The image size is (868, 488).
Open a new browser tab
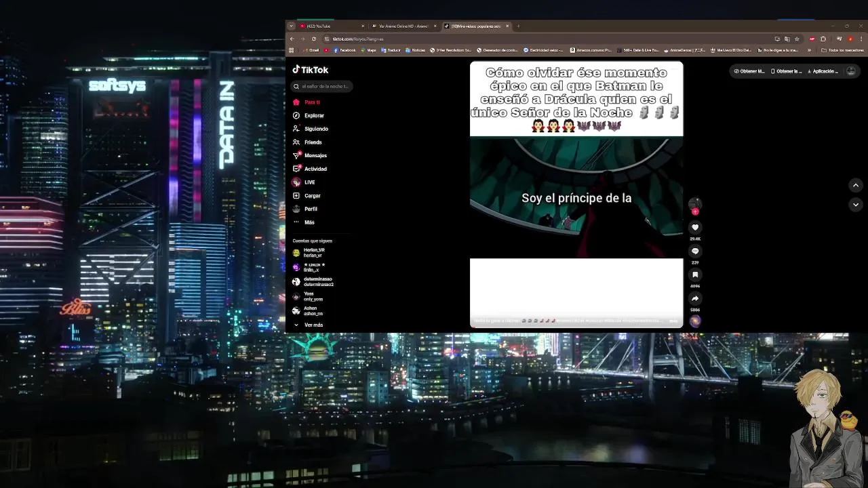click(x=518, y=26)
